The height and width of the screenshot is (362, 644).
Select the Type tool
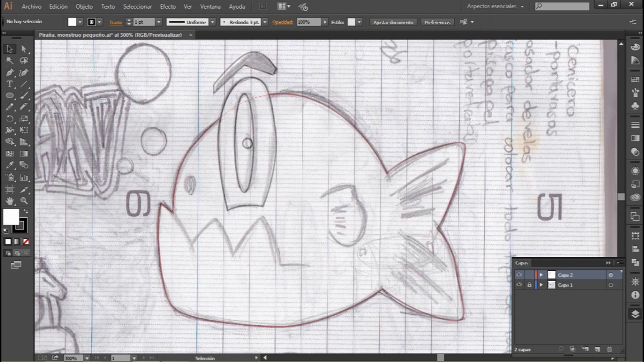pyautogui.click(x=10, y=84)
